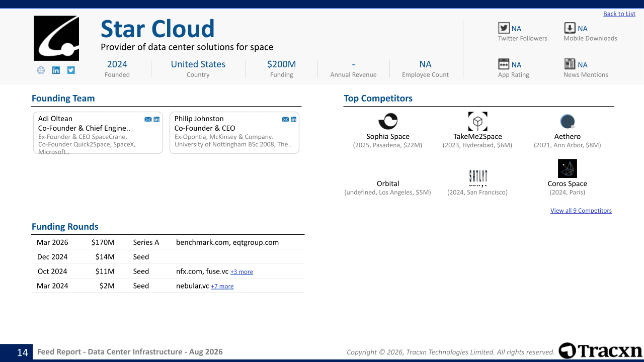Open Star Cloud's LinkedIn icon under the logo
The height and width of the screenshot is (362, 644).
[56, 70]
